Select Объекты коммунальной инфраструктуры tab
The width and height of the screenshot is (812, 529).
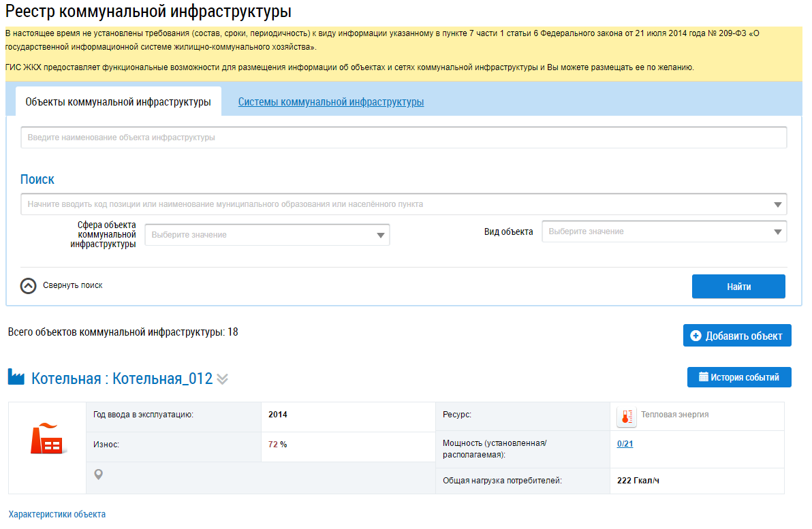pyautogui.click(x=118, y=102)
